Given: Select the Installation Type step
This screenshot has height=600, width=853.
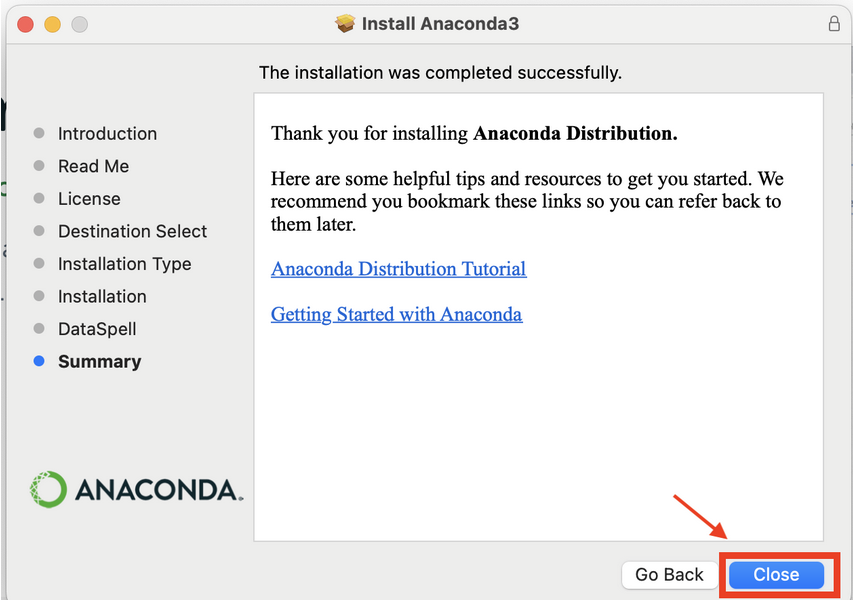Looking at the screenshot, I should 125,264.
